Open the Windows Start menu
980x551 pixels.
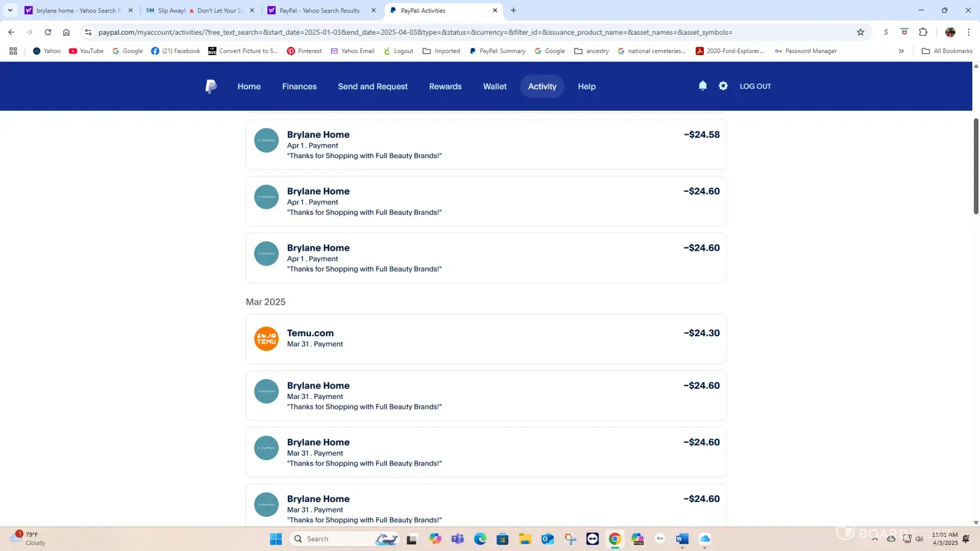[x=276, y=539]
